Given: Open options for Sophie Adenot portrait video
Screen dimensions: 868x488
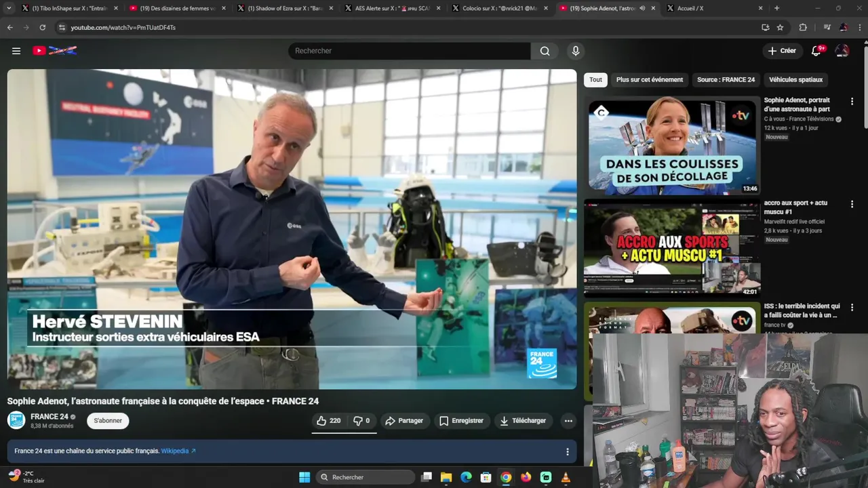Looking at the screenshot, I should pos(852,101).
